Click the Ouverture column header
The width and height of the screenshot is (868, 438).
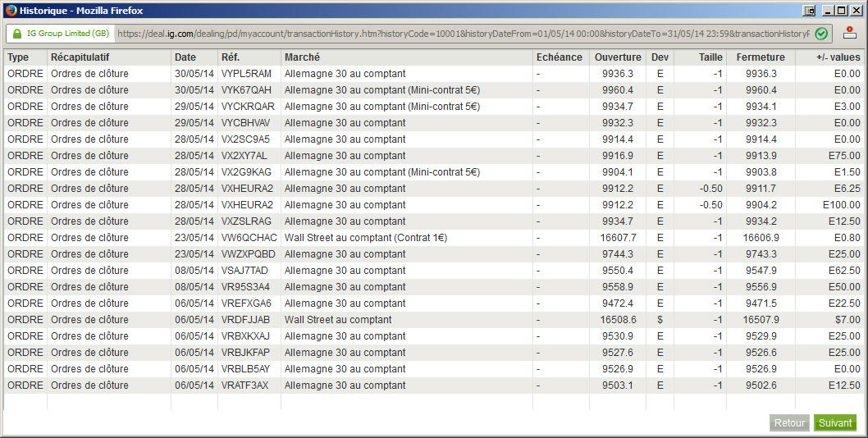tap(618, 57)
